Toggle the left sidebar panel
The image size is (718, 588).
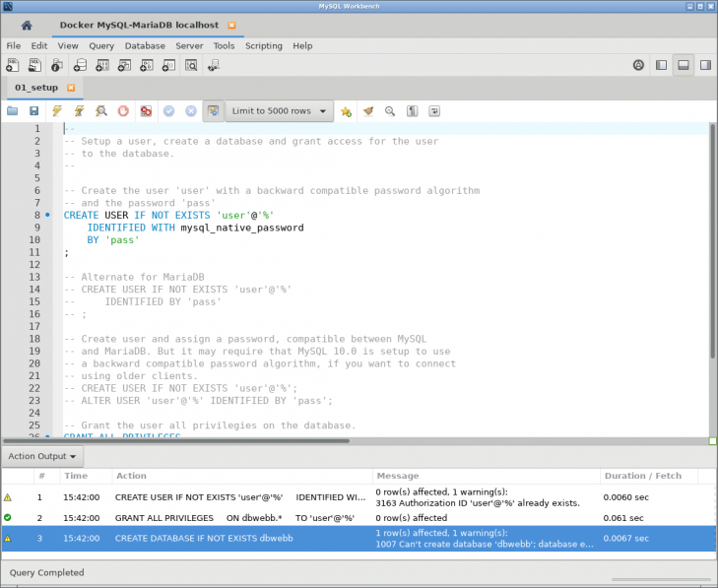tap(661, 65)
